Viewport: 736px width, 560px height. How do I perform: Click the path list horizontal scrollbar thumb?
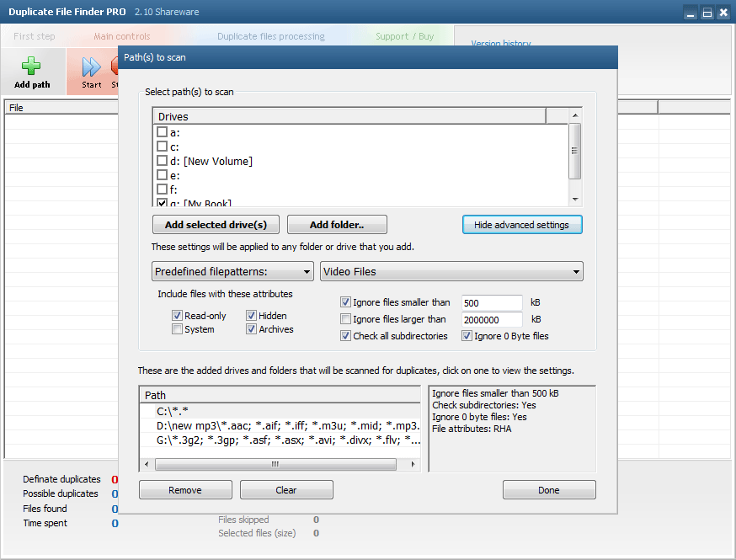[275, 464]
